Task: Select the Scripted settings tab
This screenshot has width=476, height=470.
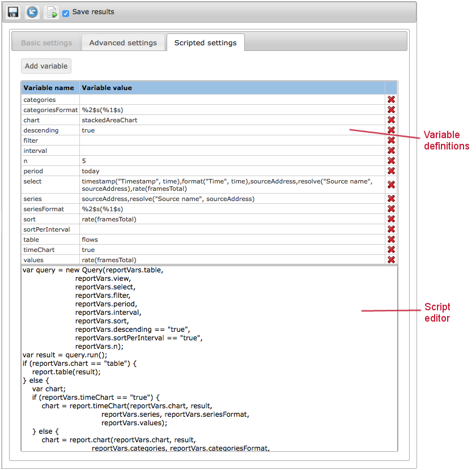Action: [206, 43]
